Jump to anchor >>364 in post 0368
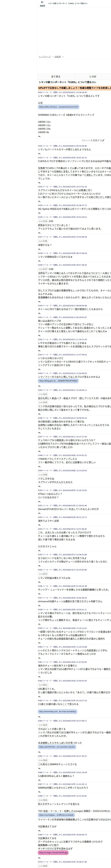The width and height of the screenshot is (111, 868). point(43,800)
